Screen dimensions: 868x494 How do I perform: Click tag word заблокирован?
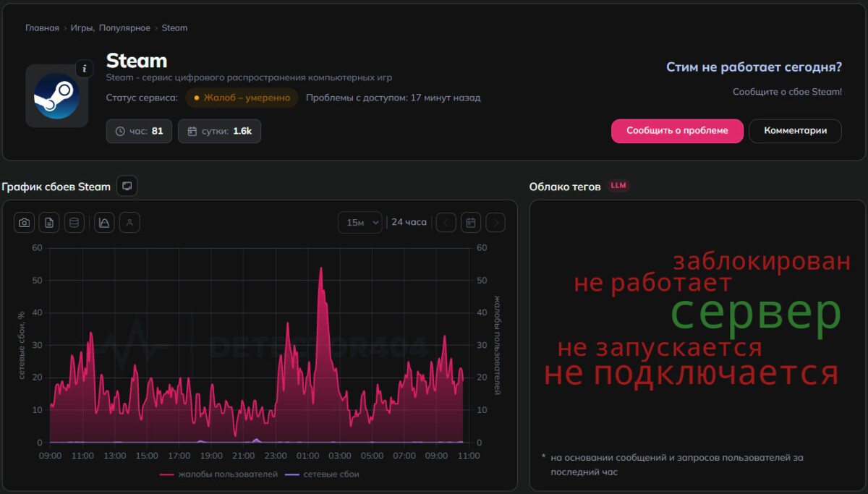point(762,261)
